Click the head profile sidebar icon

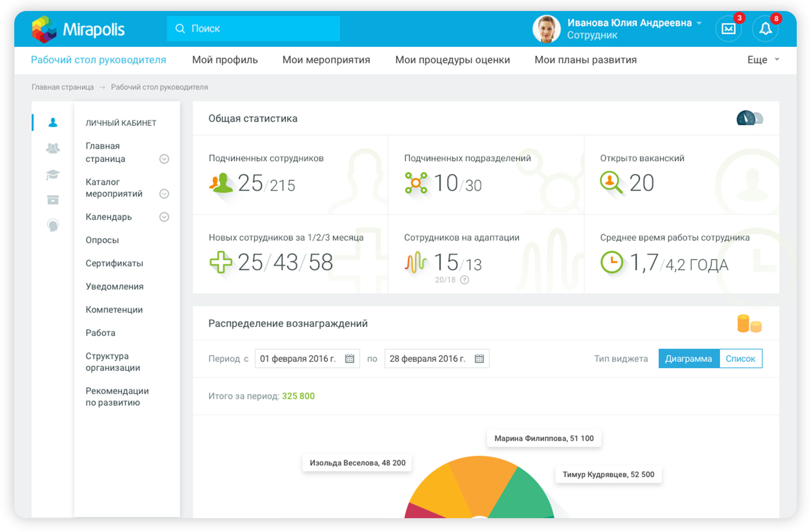(x=53, y=225)
